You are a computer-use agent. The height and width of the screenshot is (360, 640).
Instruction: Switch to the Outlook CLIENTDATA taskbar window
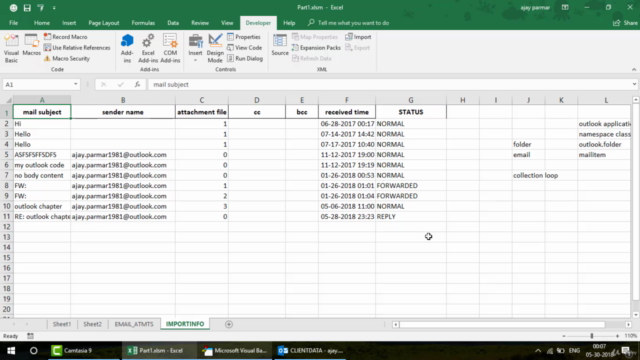[310, 351]
